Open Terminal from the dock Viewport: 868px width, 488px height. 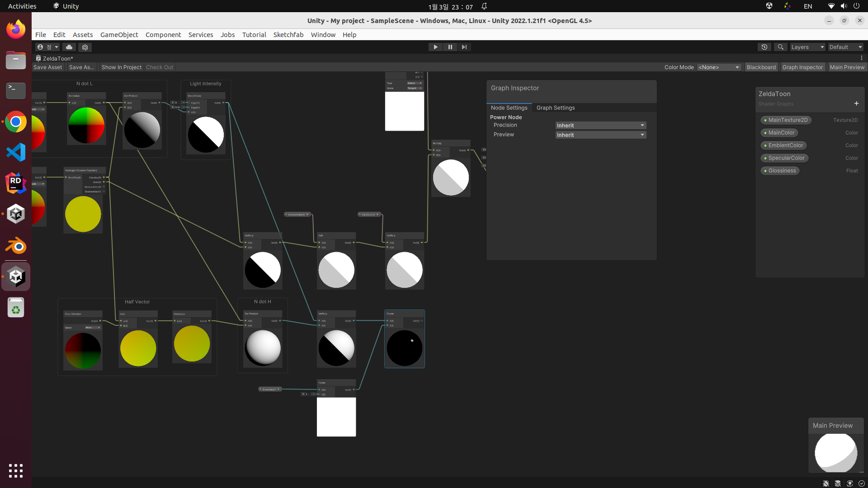[16, 91]
